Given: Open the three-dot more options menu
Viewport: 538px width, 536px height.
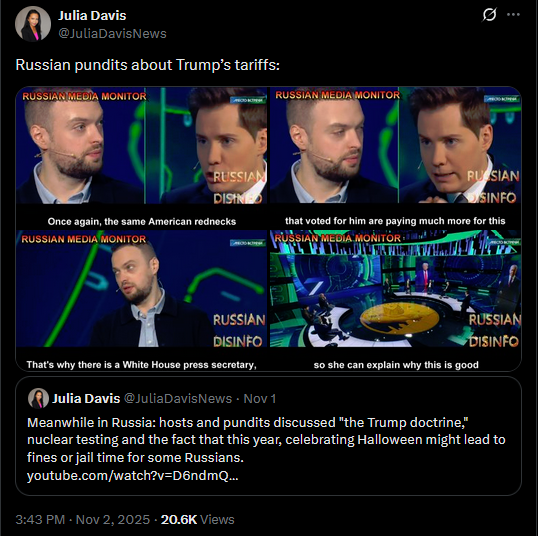Looking at the screenshot, I should (x=513, y=15).
